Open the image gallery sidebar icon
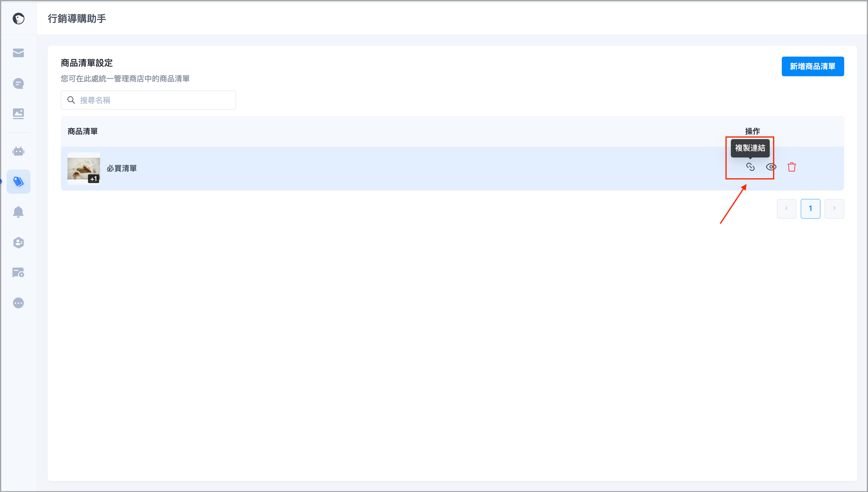The image size is (868, 492). pyautogui.click(x=18, y=114)
